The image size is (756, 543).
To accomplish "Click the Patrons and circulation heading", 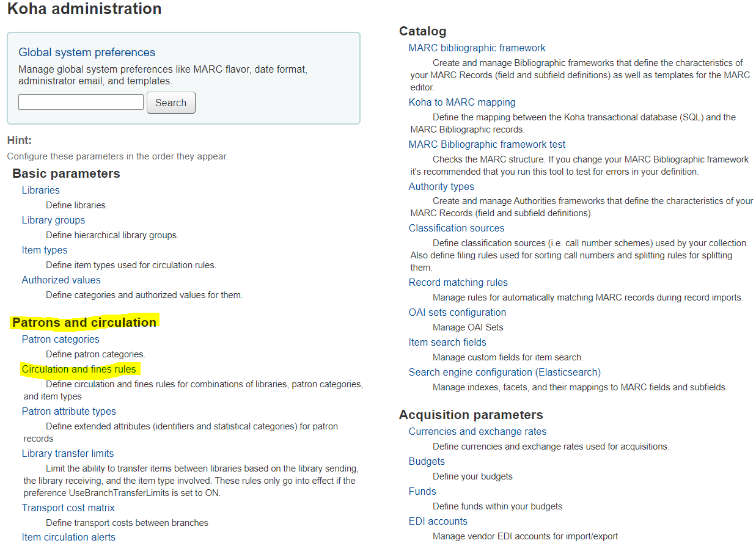I will [x=84, y=323].
